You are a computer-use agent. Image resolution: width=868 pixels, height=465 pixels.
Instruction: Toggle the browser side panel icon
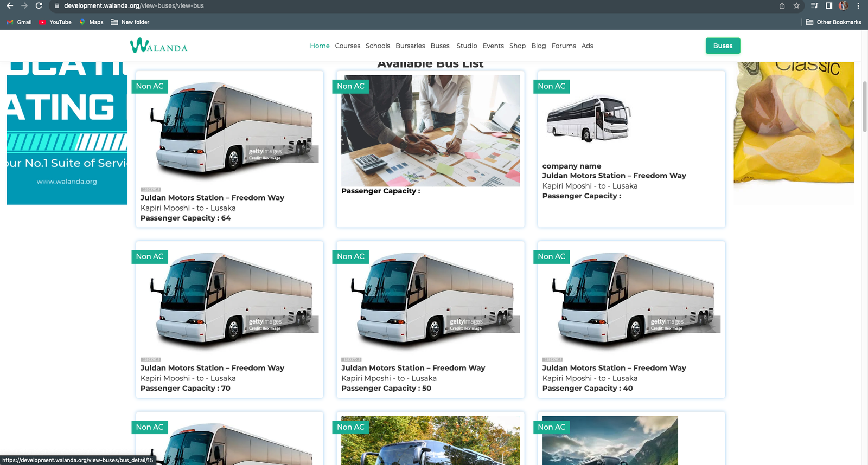point(828,5)
